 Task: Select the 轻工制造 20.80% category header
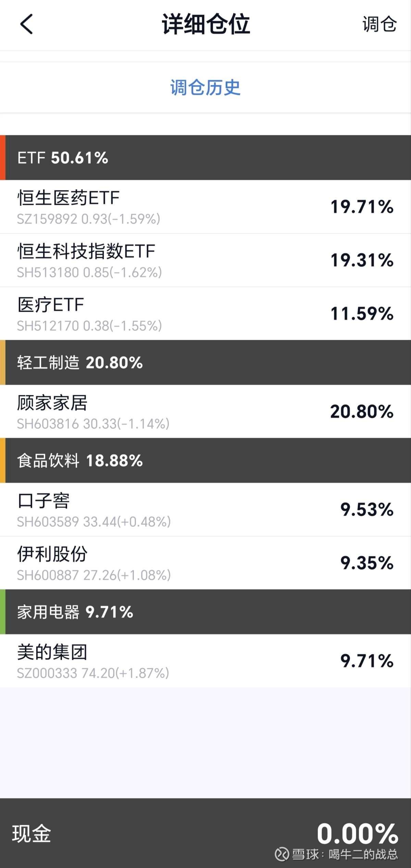[206, 362]
